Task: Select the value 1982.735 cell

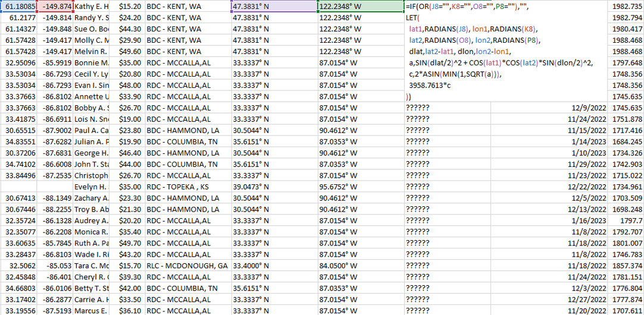Action: pyautogui.click(x=626, y=7)
